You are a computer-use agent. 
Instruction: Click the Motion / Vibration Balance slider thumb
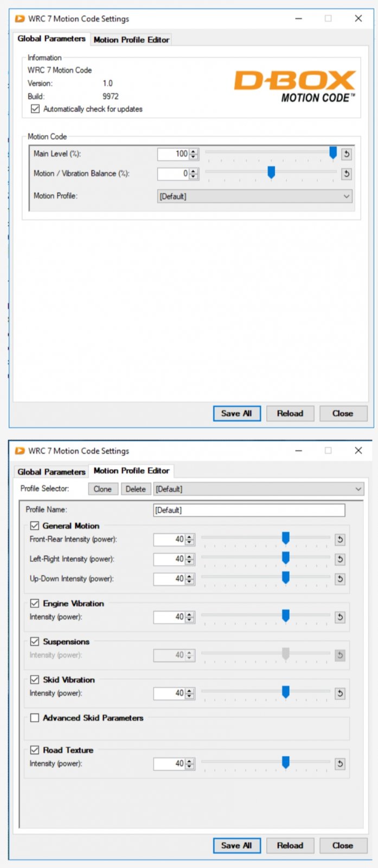pos(271,173)
